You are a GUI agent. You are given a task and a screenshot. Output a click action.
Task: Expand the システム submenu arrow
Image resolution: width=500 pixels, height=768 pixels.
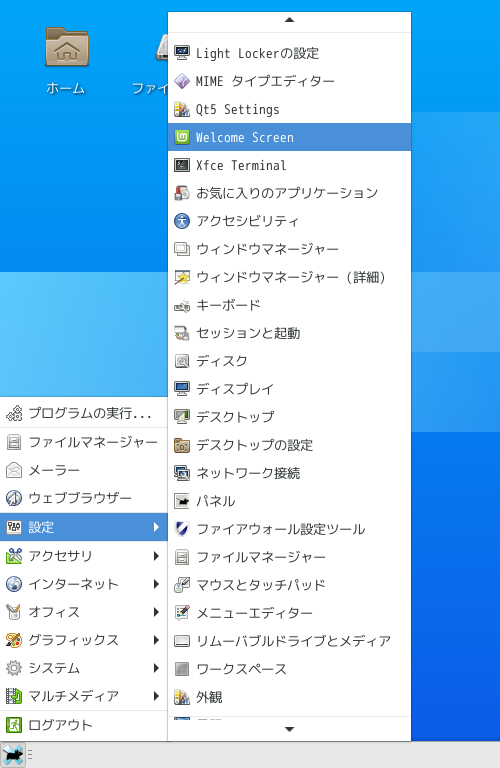point(156,668)
